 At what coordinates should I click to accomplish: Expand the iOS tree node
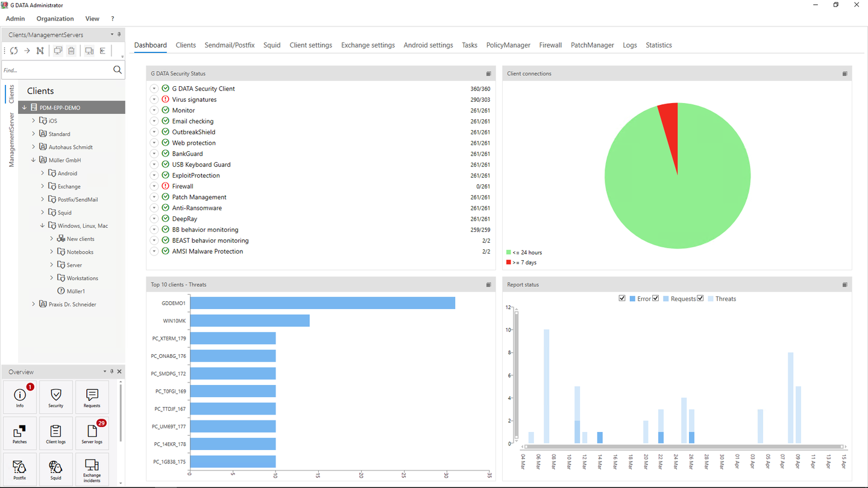coord(34,120)
